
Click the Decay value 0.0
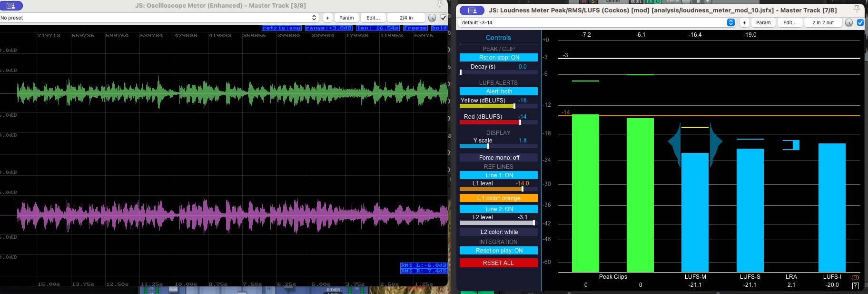[x=523, y=67]
